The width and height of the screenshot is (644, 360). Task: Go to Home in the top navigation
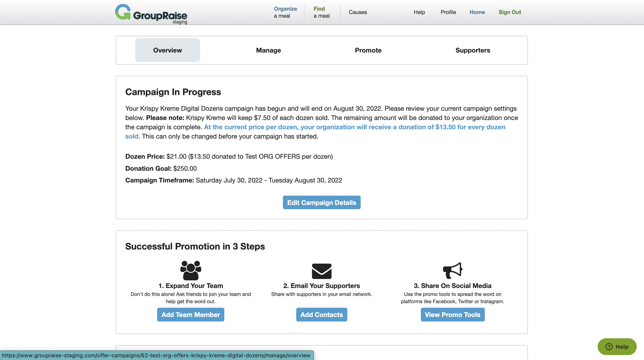pyautogui.click(x=477, y=12)
